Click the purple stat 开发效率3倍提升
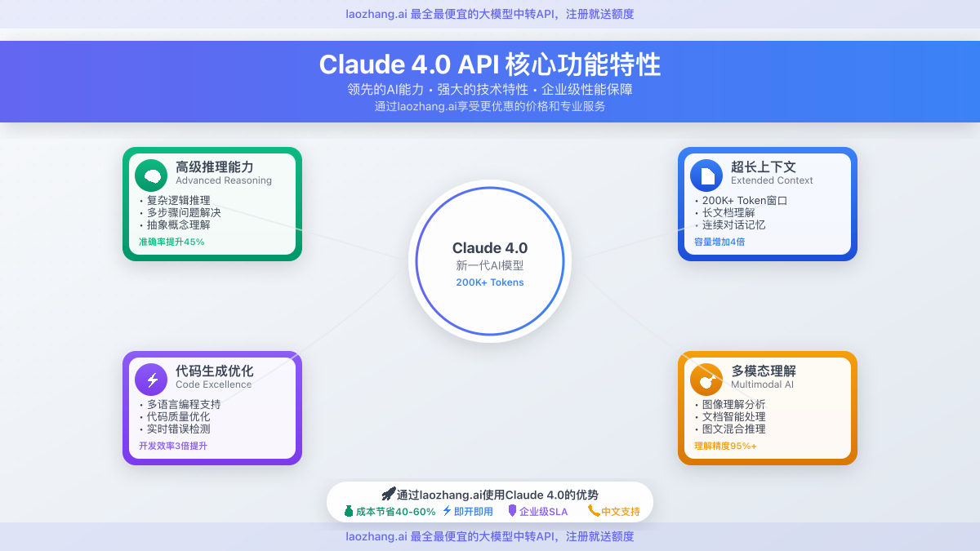Image resolution: width=980 pixels, height=551 pixels. [173, 446]
